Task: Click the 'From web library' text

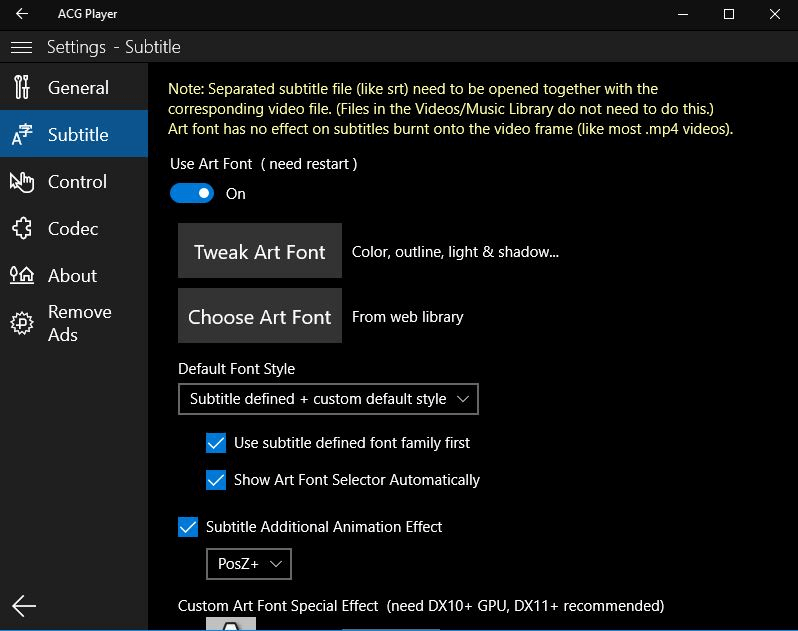Action: click(408, 317)
